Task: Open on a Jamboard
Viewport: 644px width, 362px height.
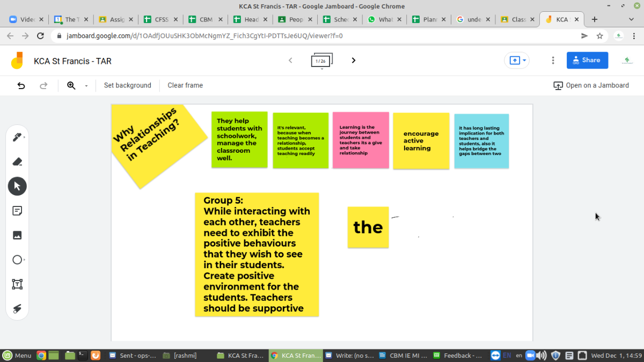Action: (x=591, y=85)
